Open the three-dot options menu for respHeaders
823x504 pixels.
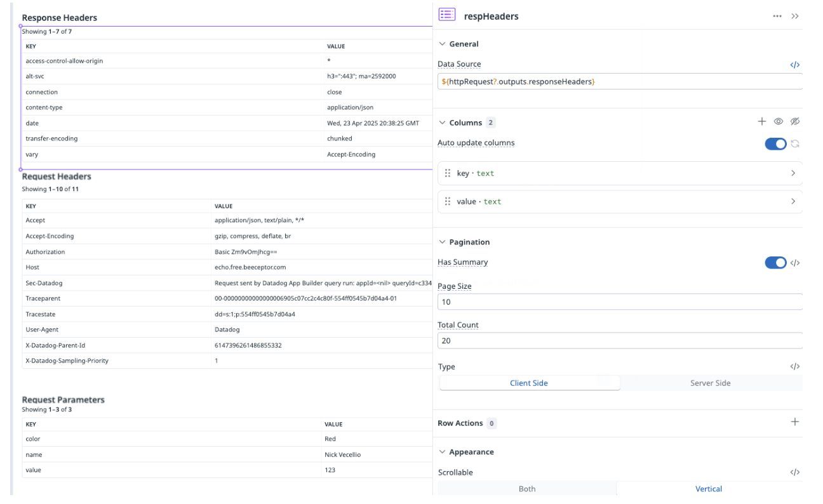pyautogui.click(x=777, y=15)
